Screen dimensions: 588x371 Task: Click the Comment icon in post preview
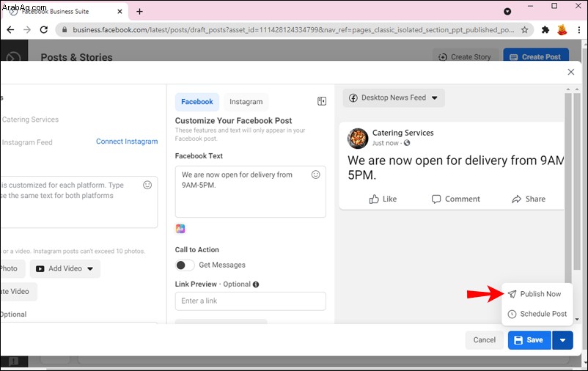[436, 199]
